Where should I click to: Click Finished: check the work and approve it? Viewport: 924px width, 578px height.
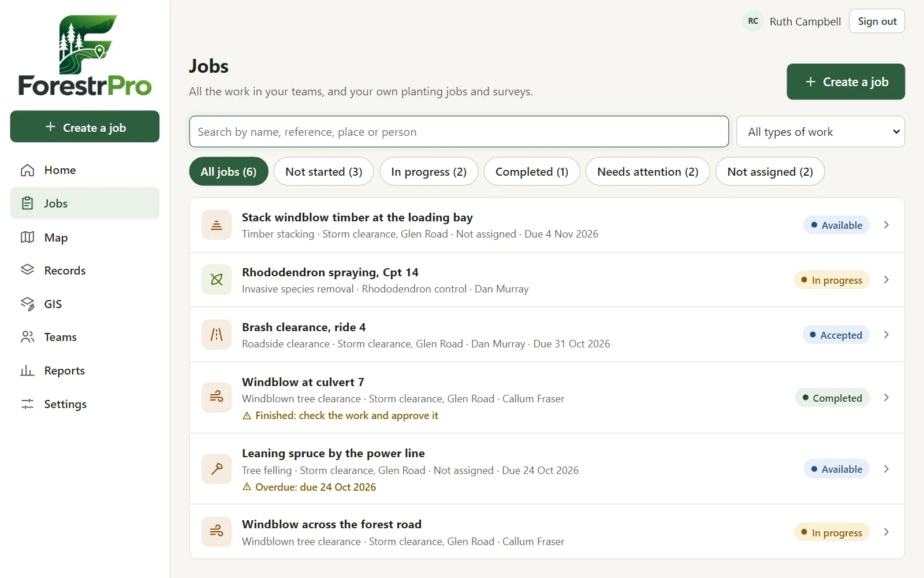[x=340, y=416]
